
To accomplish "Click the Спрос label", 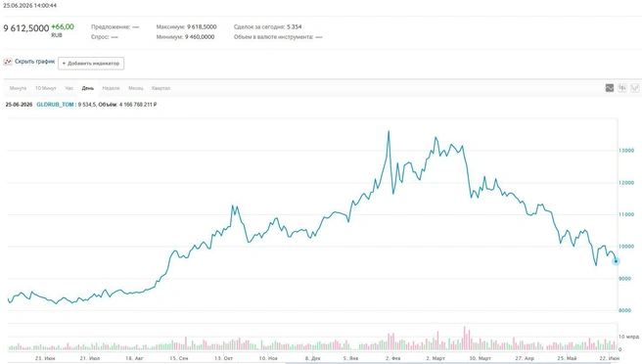I will 100,37.
